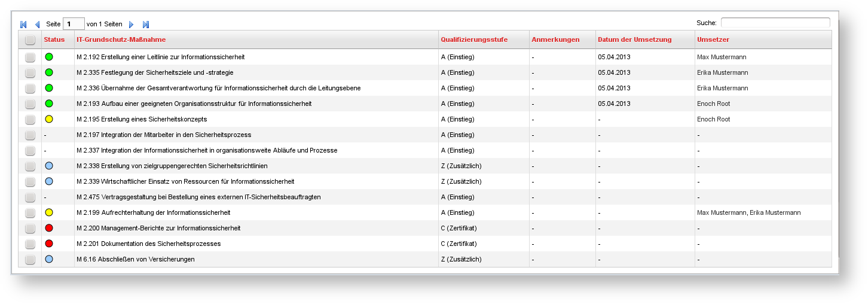Click the previous page arrow icon
This screenshot has width=868, height=304.
37,25
